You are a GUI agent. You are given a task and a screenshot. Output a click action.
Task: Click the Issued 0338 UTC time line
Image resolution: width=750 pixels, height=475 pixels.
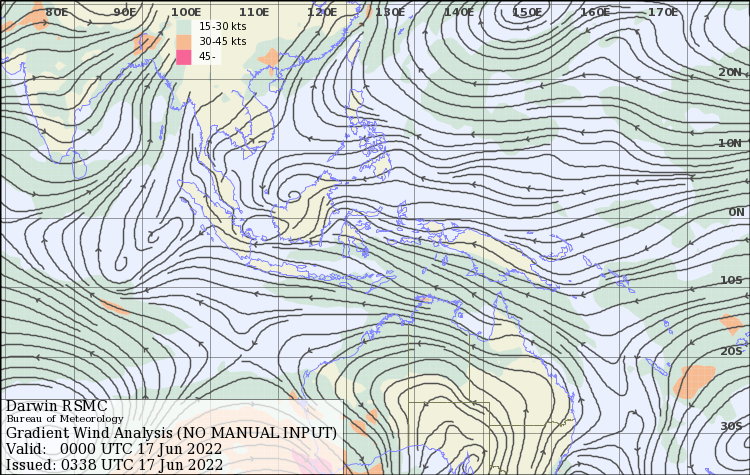114,464
